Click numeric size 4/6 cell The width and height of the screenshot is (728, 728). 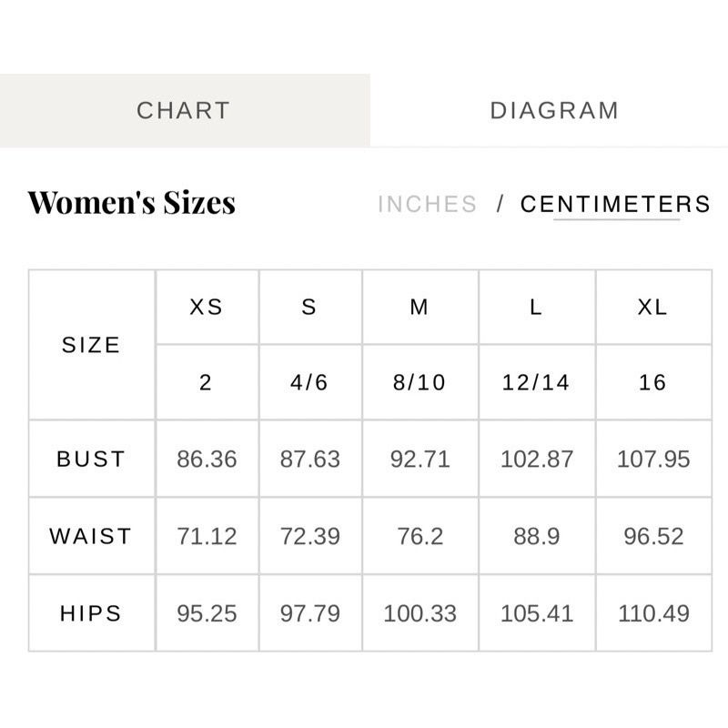(x=309, y=382)
